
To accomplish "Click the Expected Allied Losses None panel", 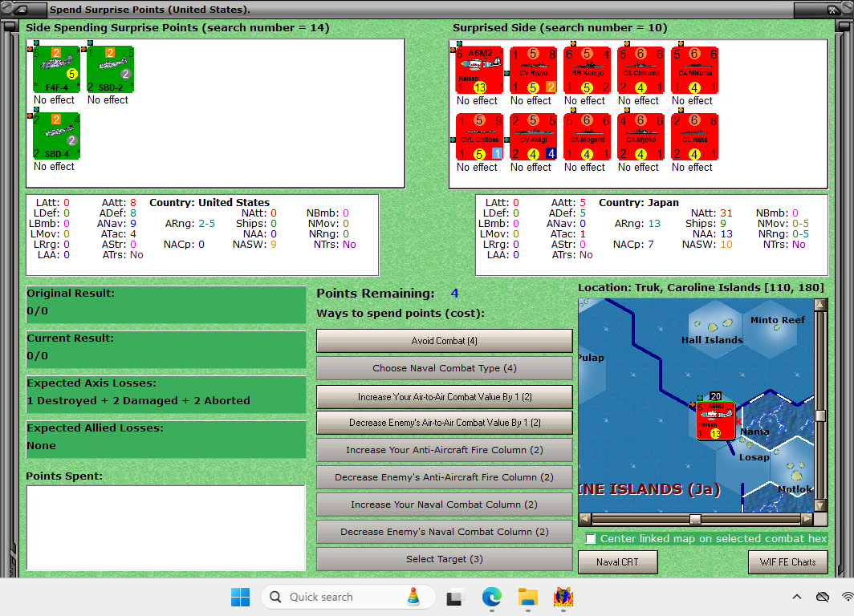I will coord(166,440).
